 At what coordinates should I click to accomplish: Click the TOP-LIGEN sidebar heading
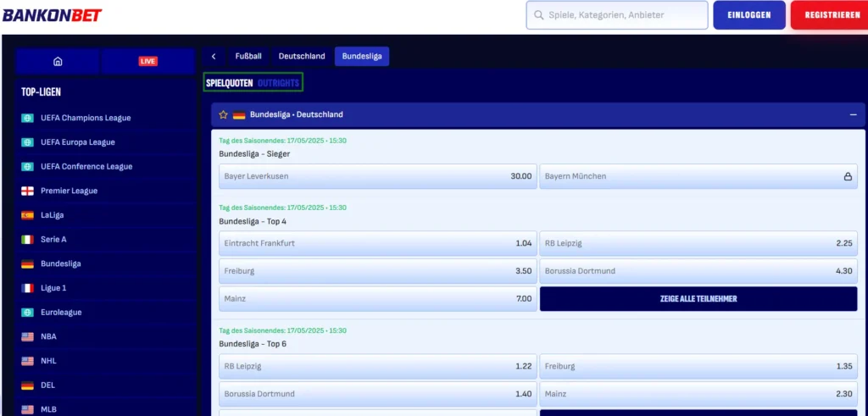click(x=41, y=92)
